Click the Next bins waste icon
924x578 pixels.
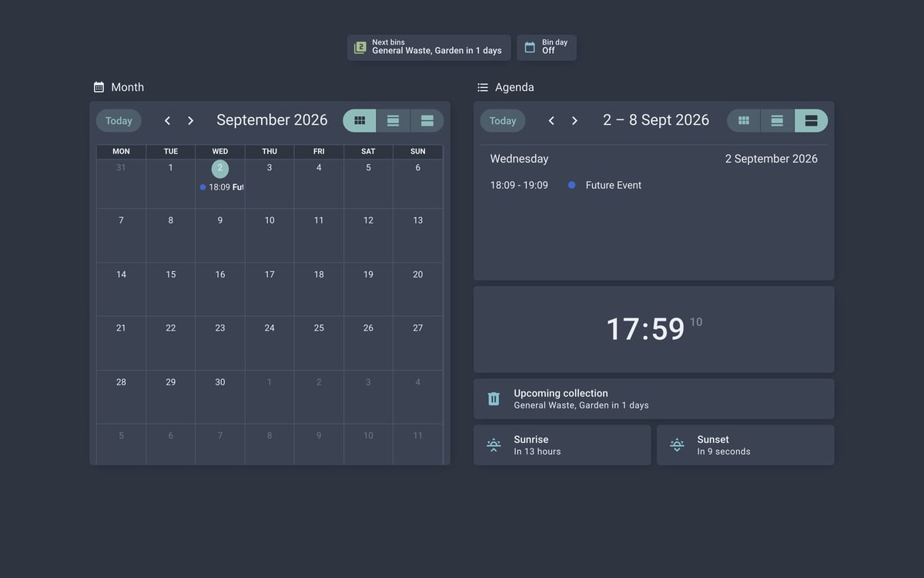360,48
